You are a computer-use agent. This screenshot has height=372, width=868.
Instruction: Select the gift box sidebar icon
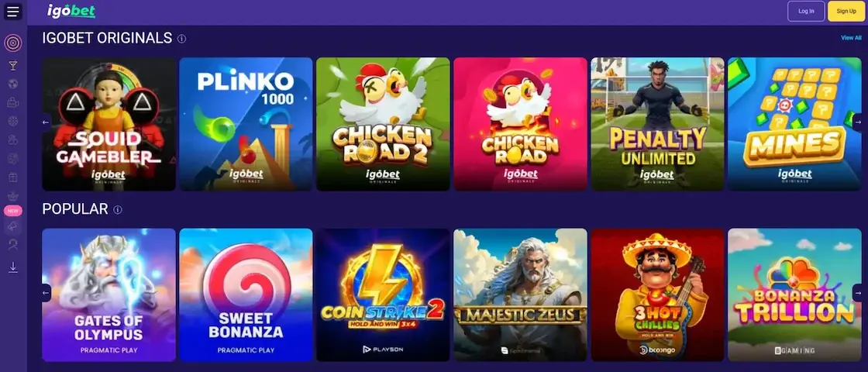tap(12, 177)
